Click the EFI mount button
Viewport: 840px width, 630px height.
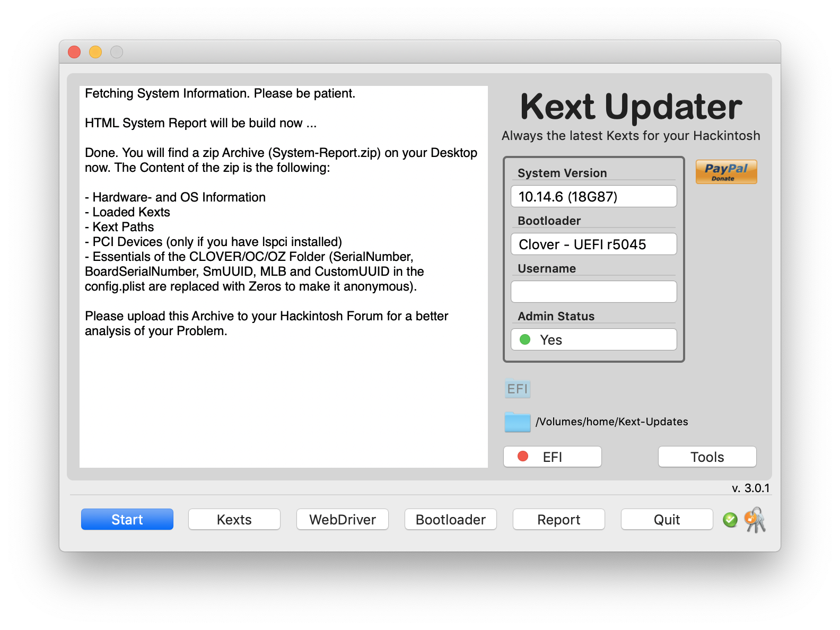click(553, 457)
